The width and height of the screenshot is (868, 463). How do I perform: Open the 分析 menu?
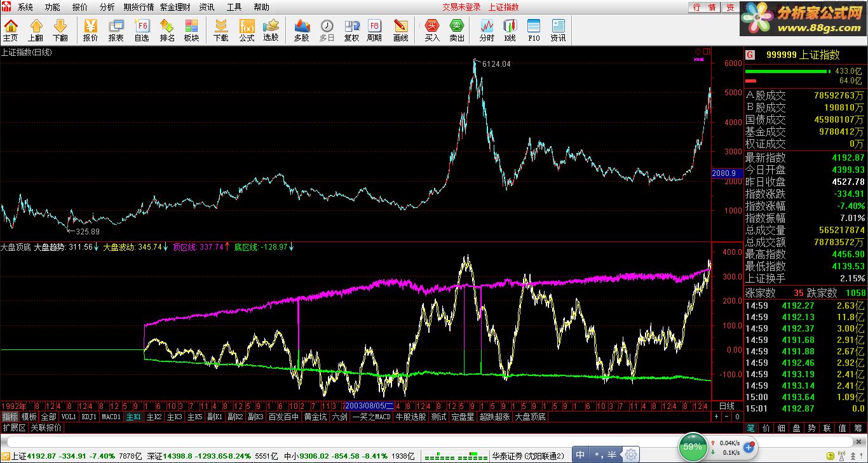107,7
